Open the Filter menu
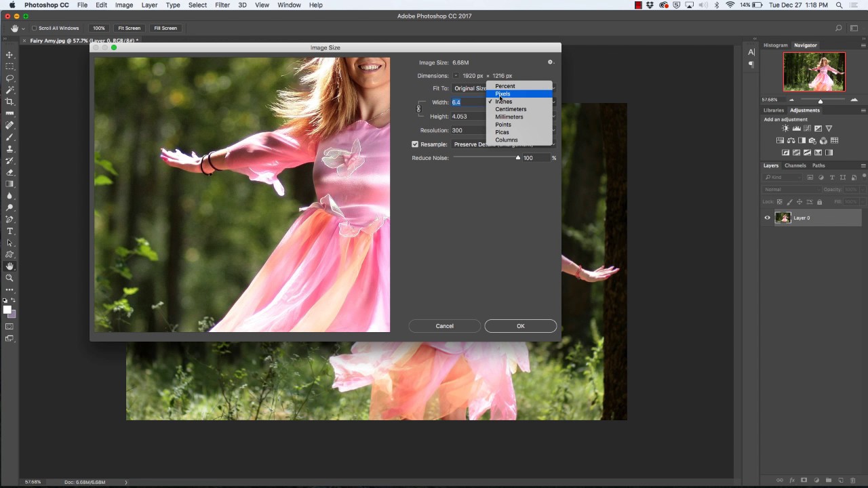This screenshot has width=868, height=488. (222, 5)
